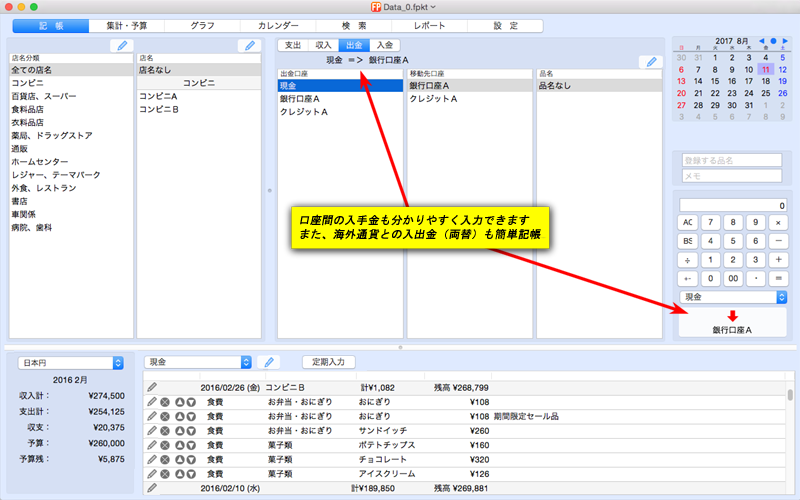Screen dimensions: 800x500
Task: Select August 26 in the calendar
Action: [x=782, y=93]
